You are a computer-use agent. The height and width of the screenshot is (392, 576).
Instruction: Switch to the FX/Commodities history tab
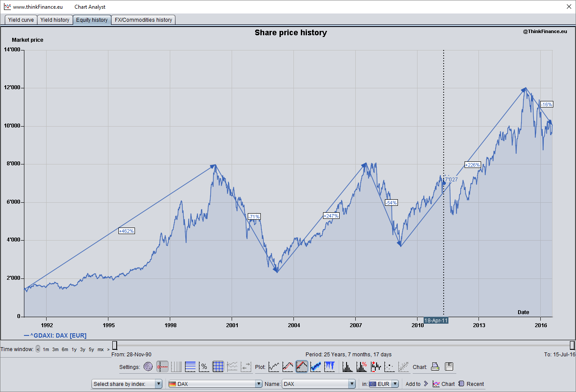(x=143, y=20)
